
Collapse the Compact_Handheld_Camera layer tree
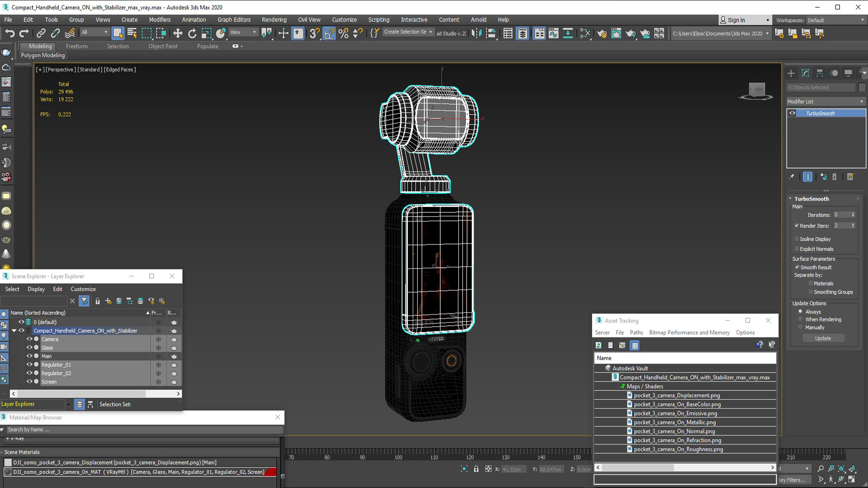coord(14,330)
